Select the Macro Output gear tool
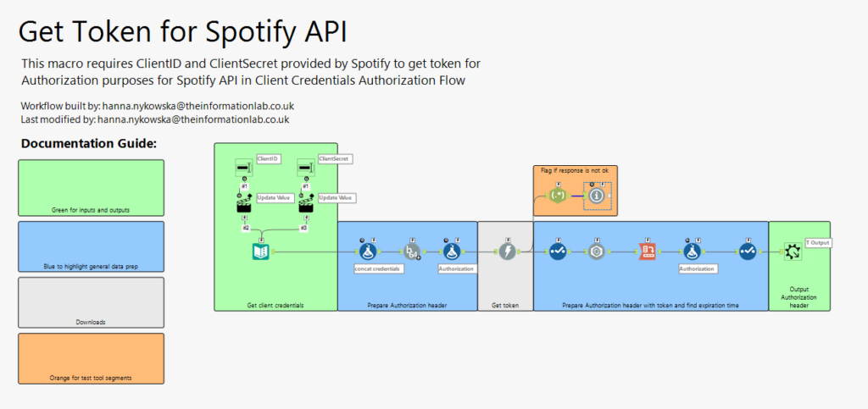The image size is (868, 409). pyautogui.click(x=793, y=252)
